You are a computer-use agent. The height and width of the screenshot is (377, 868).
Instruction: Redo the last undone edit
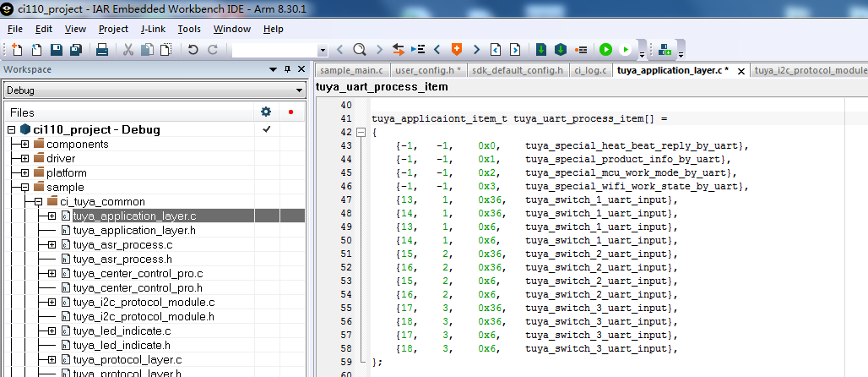click(x=213, y=50)
